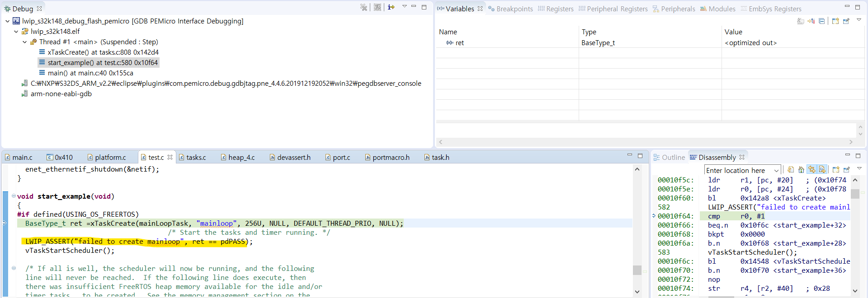The height and width of the screenshot is (298, 868).
Task: Open the Disassembly view menu dropdown
Action: (x=859, y=168)
